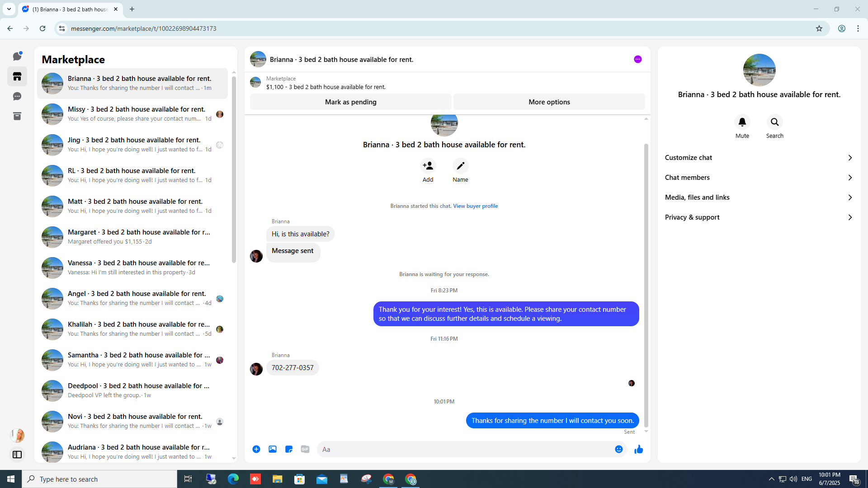
Task: Attach a photo using image icon
Action: tap(273, 449)
